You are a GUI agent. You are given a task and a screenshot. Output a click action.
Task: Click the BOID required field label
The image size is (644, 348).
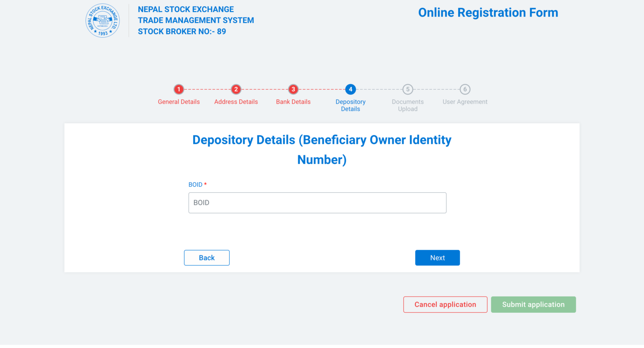coord(197,184)
